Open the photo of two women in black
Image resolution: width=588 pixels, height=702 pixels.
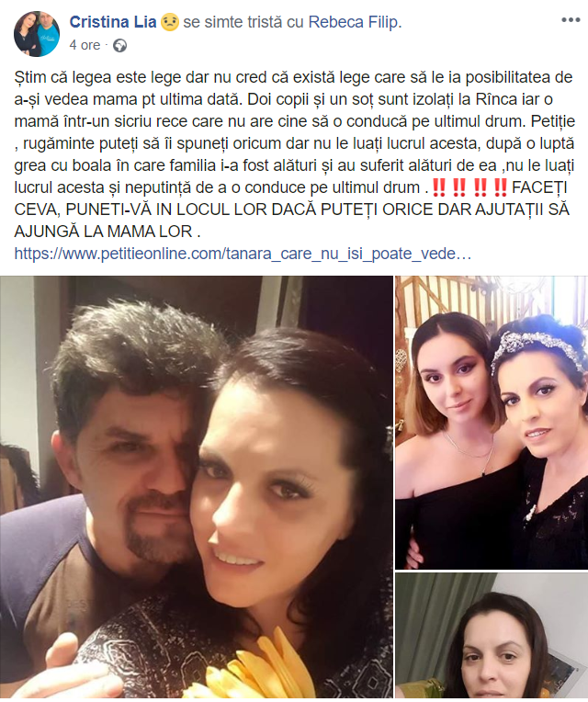492,422
